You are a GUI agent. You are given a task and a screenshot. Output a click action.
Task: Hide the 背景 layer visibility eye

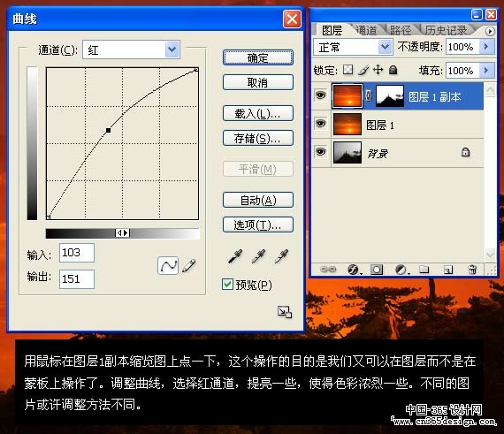click(320, 152)
